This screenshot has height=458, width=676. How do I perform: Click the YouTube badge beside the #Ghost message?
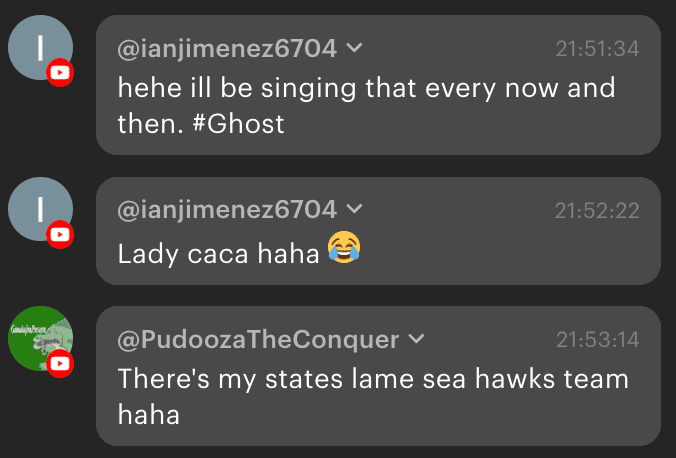point(60,73)
